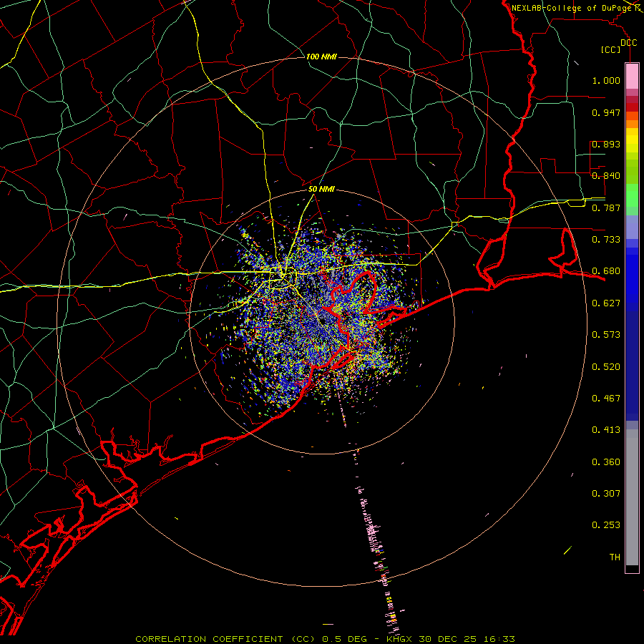Click the NEXLAB-College of DuPage label
The image size is (644, 644).
pyautogui.click(x=571, y=8)
